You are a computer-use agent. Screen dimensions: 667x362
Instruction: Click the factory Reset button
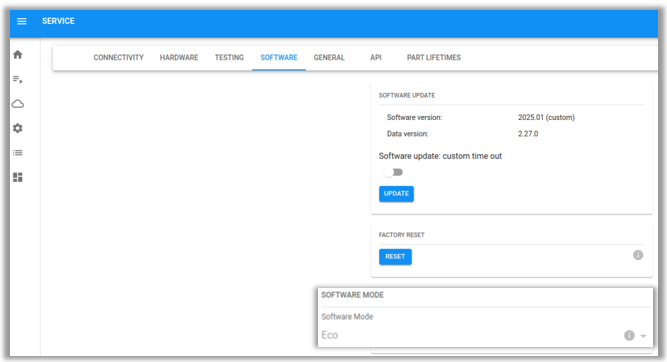[x=395, y=257]
